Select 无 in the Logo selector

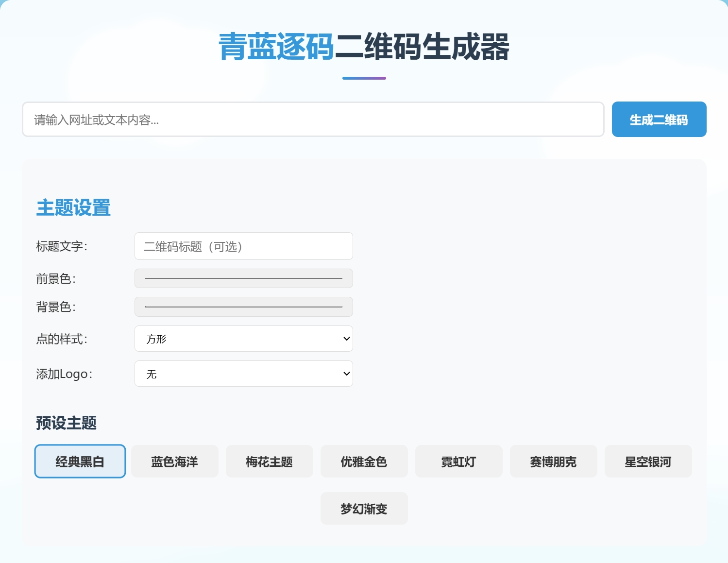point(243,374)
